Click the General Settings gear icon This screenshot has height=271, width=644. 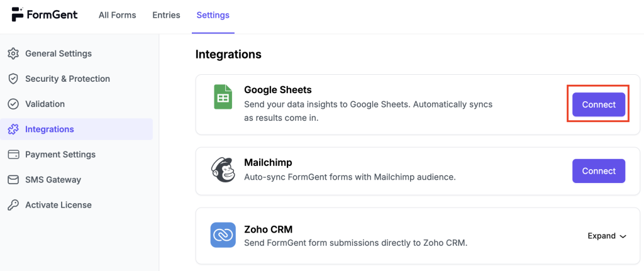(14, 53)
